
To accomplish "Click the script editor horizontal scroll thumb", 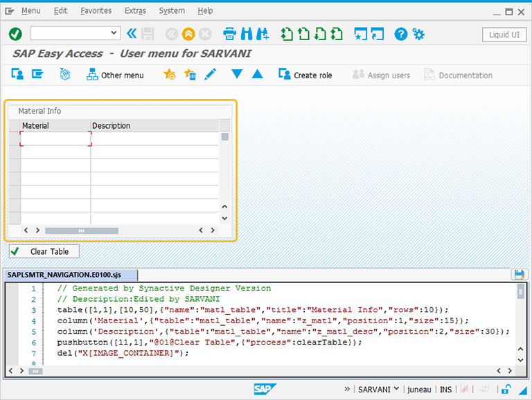I will (35, 371).
